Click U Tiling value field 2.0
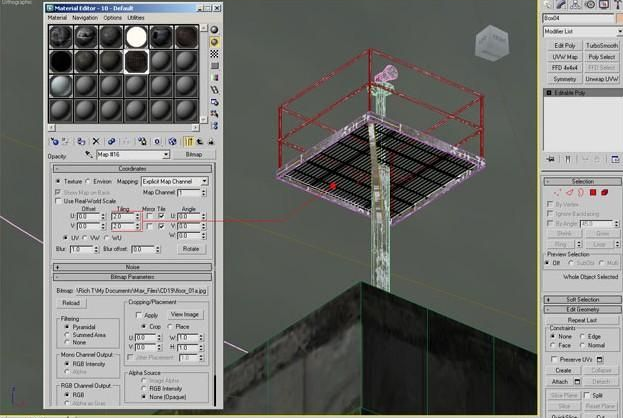 tap(123, 217)
